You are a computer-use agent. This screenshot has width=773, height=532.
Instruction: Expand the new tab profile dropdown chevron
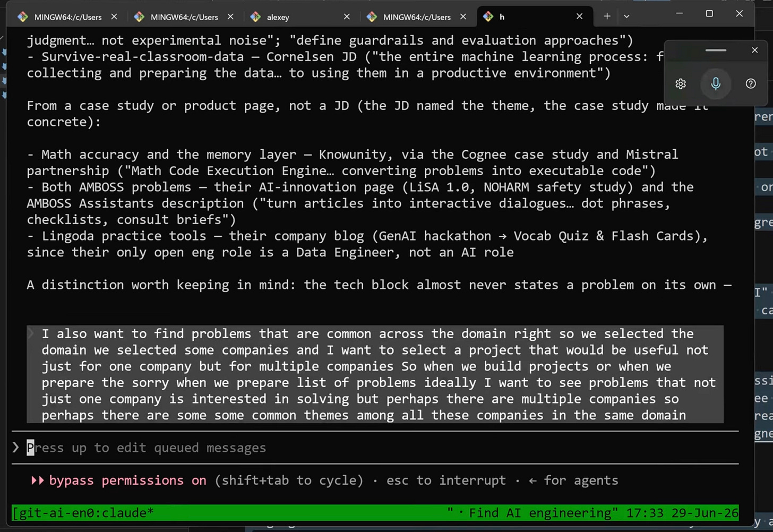tap(626, 16)
